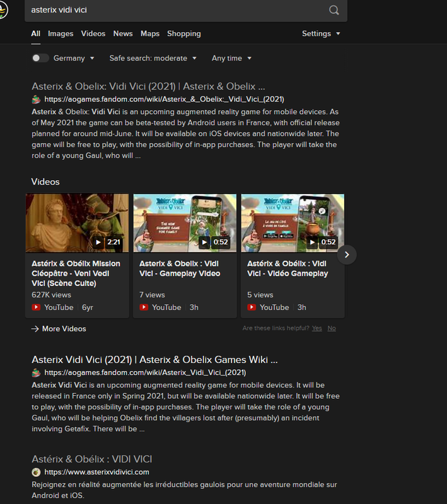Viewport: 447px width, 504px height.
Task: Click the Videos section heading
Action: [45, 181]
